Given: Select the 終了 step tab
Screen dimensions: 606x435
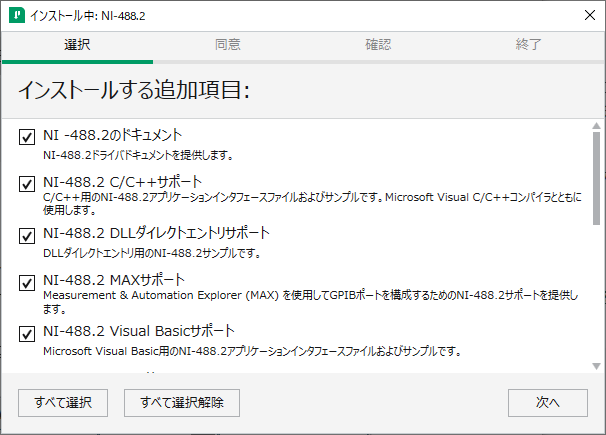Looking at the screenshot, I should [528, 44].
